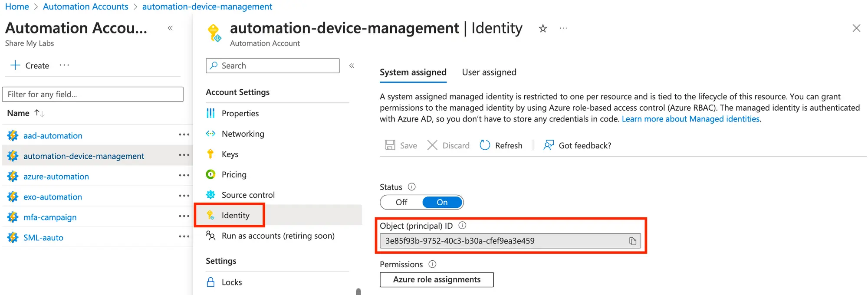Open the Got feedback? option
868x295 pixels.
coord(577,145)
